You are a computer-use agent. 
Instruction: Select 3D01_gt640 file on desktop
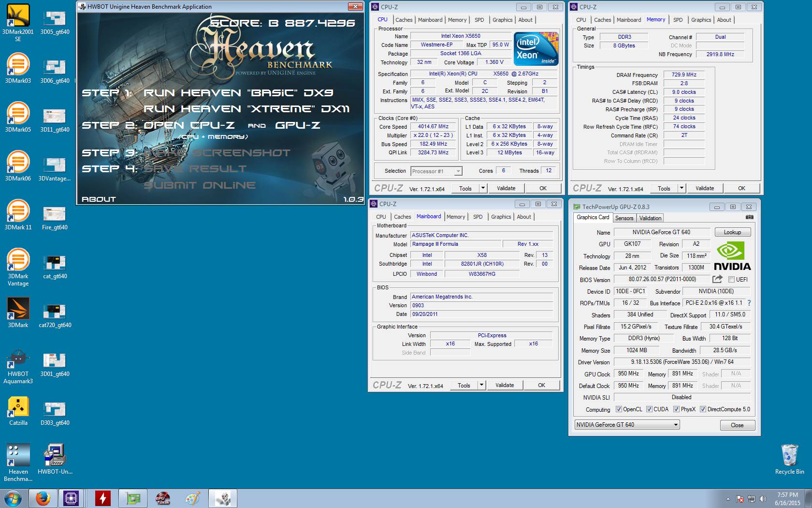click(55, 364)
